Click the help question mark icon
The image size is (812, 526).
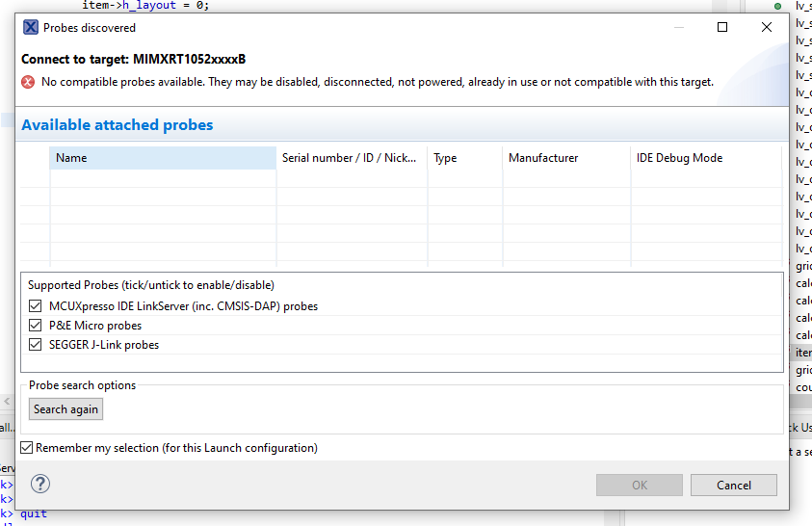[x=40, y=484]
